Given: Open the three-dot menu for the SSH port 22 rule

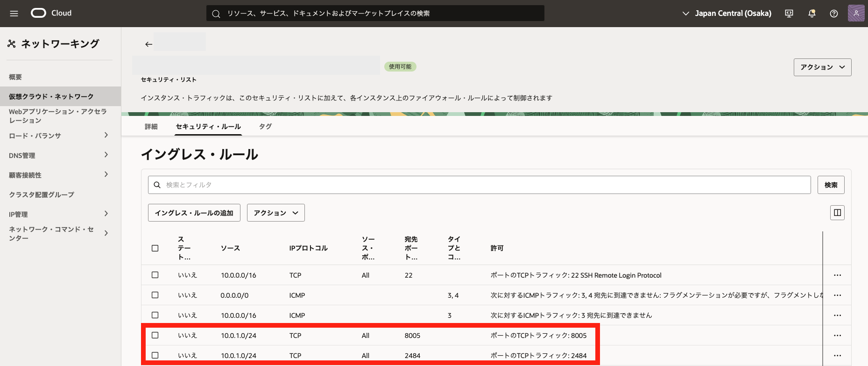Looking at the screenshot, I should pyautogui.click(x=837, y=275).
